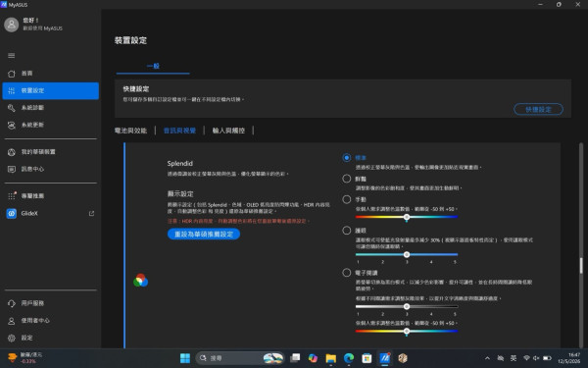Click the taskbar search box
Viewport: 588px width, 368px height.
coord(240,358)
